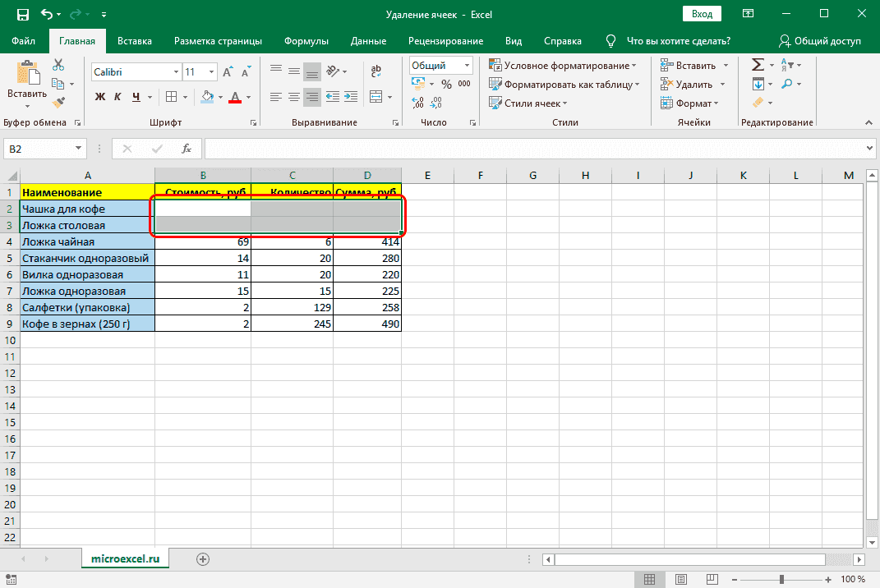This screenshot has width=880, height=588.
Task: Open the Вставка ribbon tab
Action: 135,41
